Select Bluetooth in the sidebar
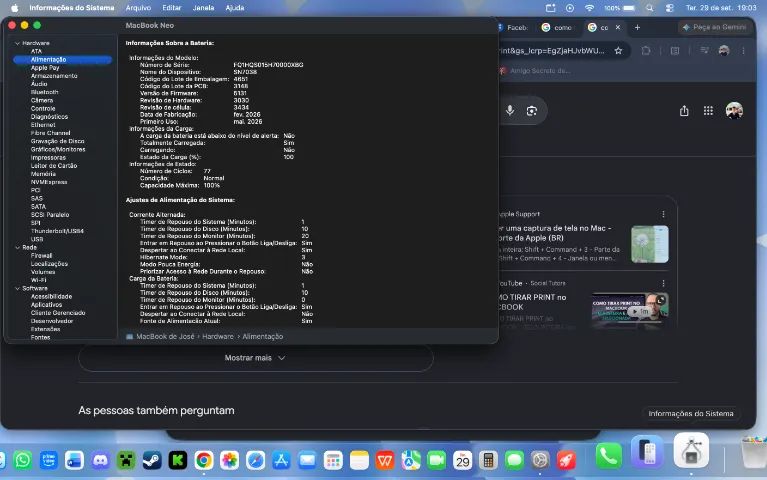 45,92
